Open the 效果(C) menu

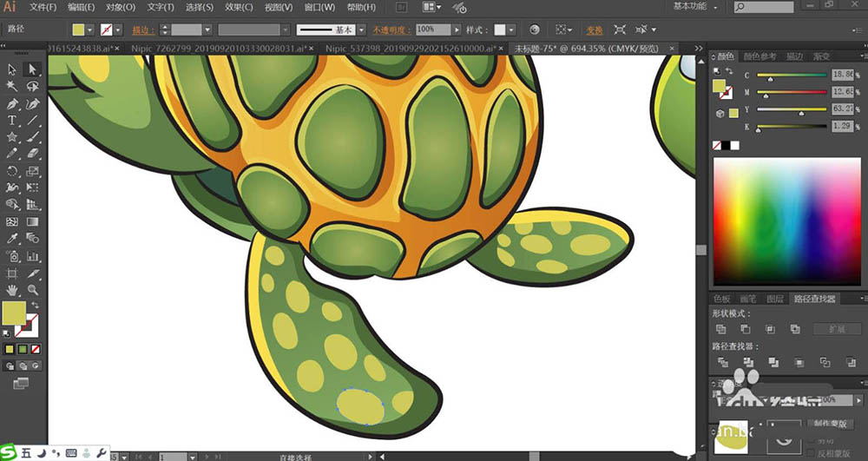click(239, 8)
